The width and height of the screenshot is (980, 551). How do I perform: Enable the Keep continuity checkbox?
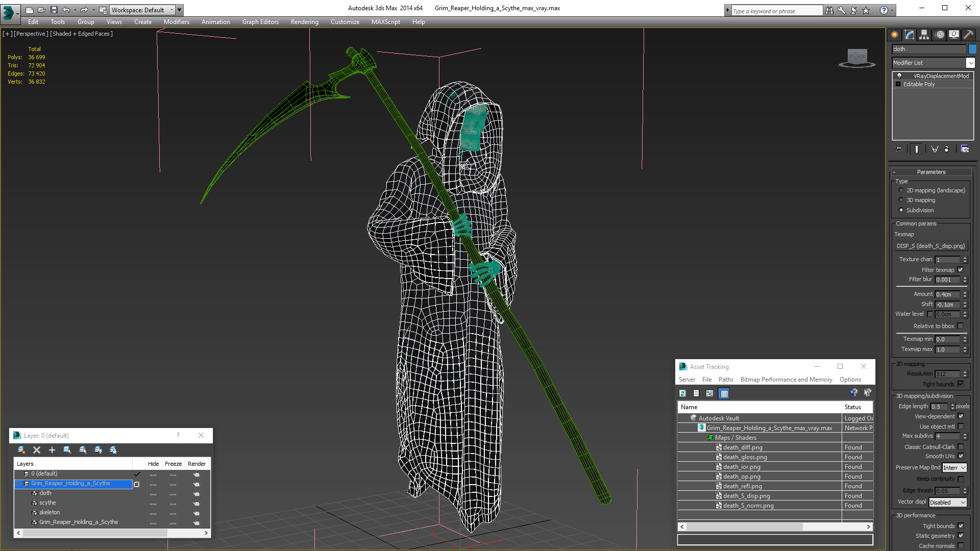pyautogui.click(x=961, y=479)
